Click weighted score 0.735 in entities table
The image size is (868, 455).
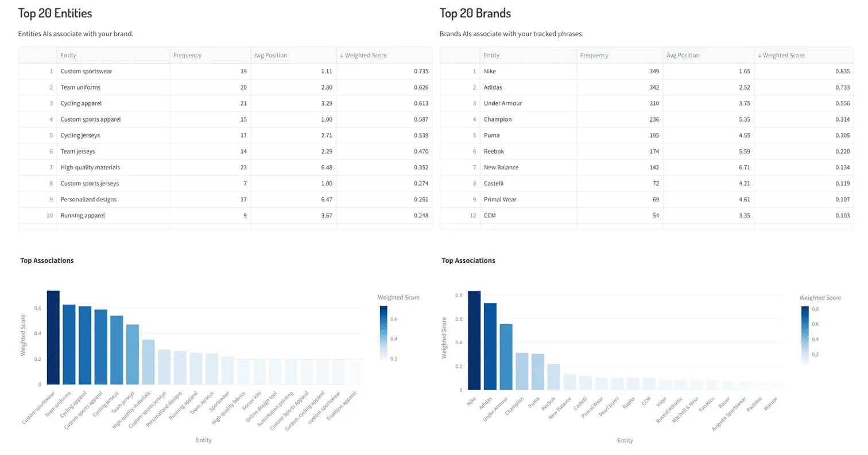click(x=384, y=71)
